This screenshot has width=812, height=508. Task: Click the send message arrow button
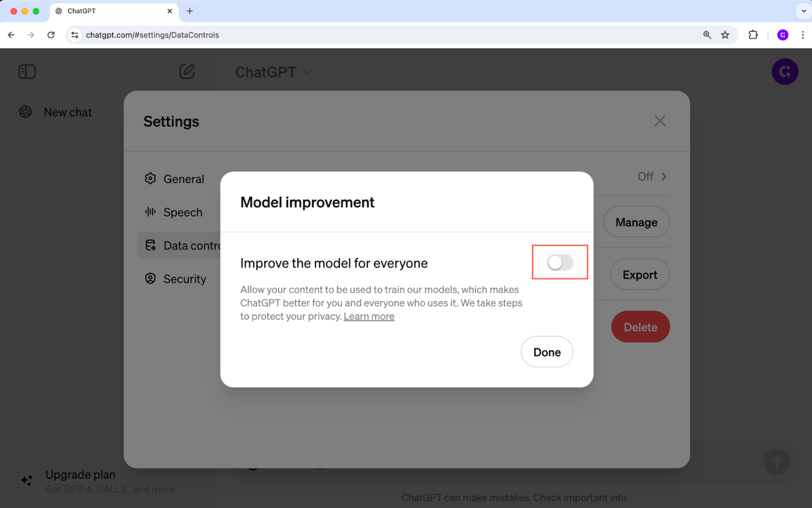[777, 462]
